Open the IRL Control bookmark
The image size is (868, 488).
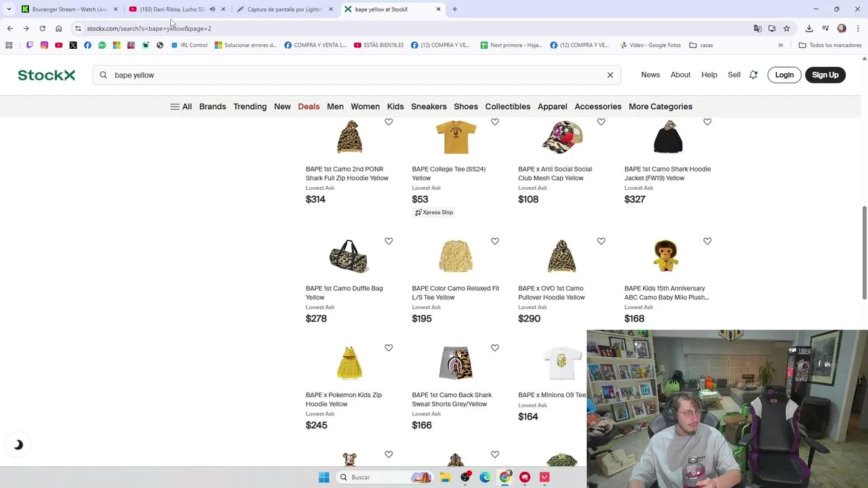coord(189,45)
